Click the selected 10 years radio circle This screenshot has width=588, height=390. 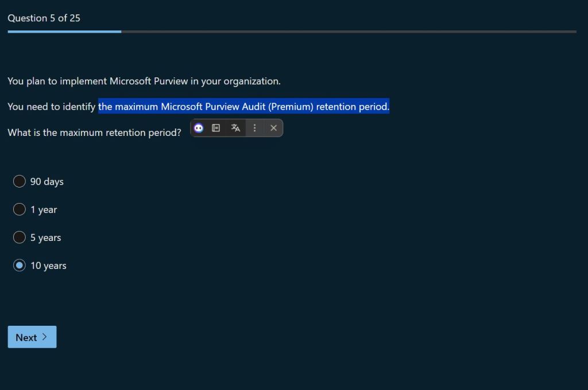[20, 266]
